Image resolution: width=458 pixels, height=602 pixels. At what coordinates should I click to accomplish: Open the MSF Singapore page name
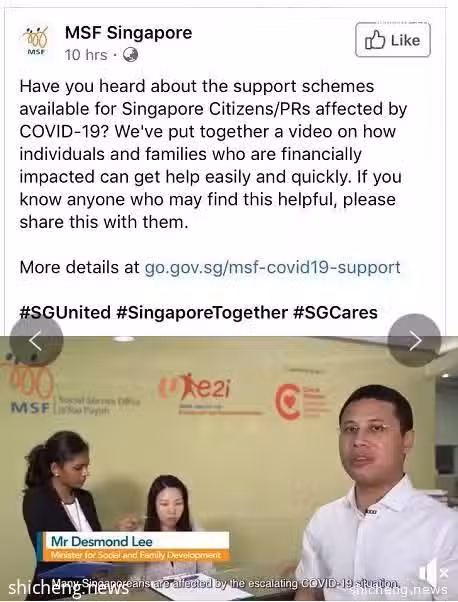click(x=128, y=32)
